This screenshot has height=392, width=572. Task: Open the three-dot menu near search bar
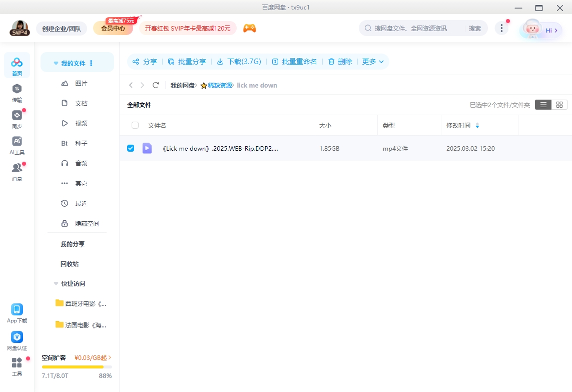[x=501, y=29]
